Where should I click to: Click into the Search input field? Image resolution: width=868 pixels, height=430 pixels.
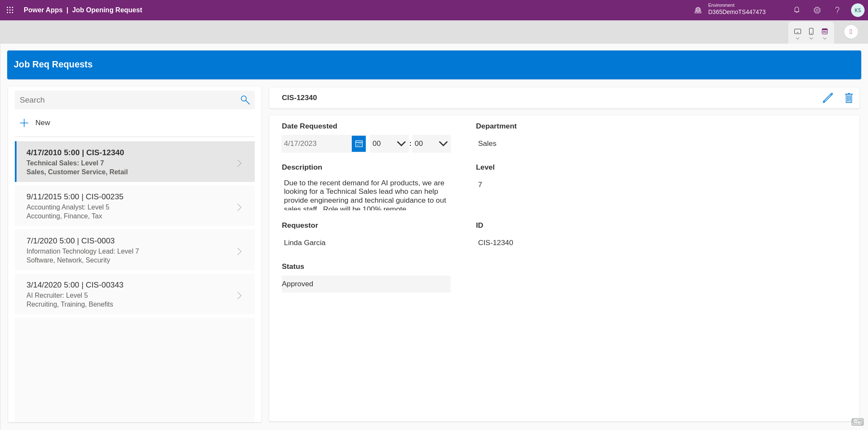point(127,100)
